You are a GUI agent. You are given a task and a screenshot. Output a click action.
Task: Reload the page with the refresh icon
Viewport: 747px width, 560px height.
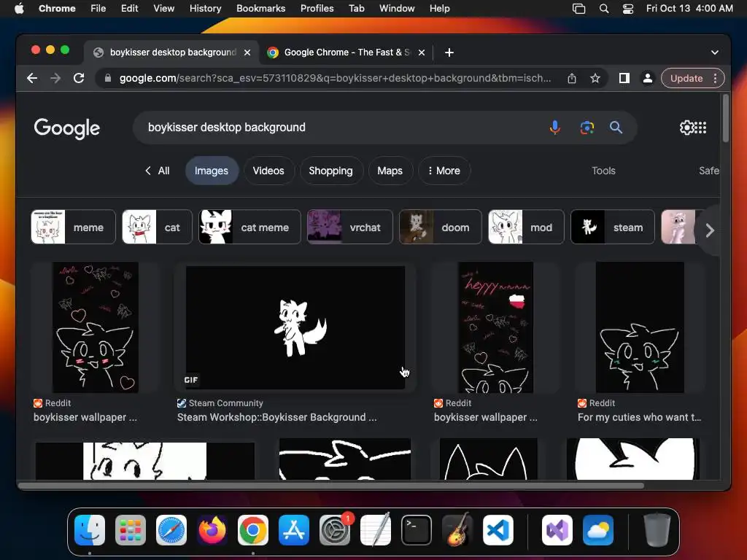tap(79, 78)
